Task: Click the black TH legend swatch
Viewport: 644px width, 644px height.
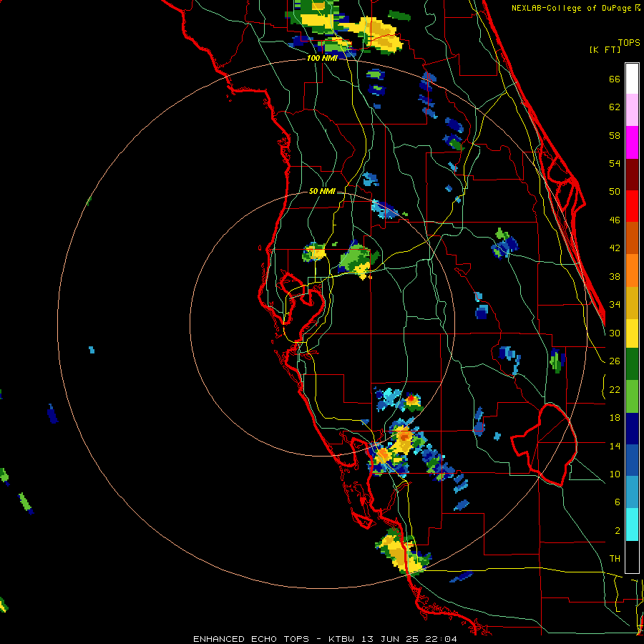Action: point(632,557)
